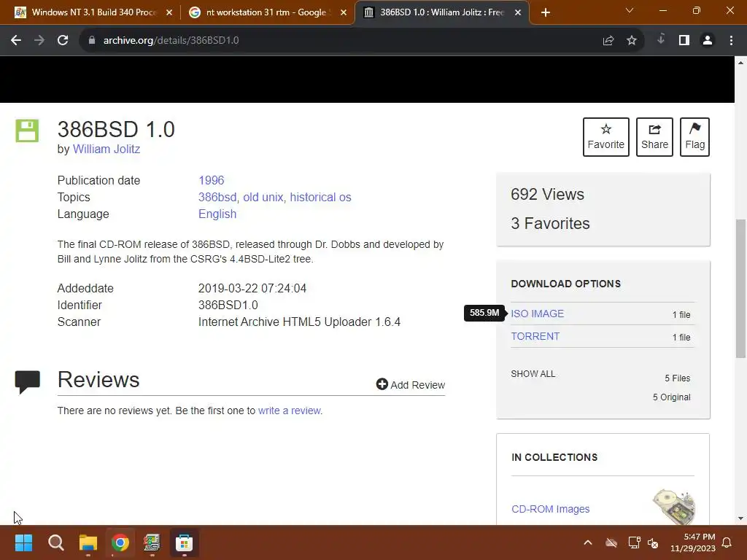Click the 3 Favorites text

tap(550, 223)
